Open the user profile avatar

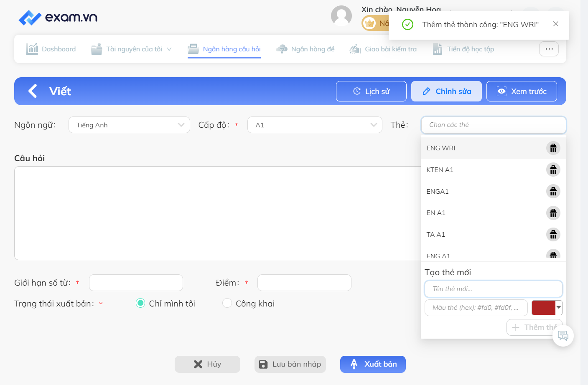(x=341, y=16)
